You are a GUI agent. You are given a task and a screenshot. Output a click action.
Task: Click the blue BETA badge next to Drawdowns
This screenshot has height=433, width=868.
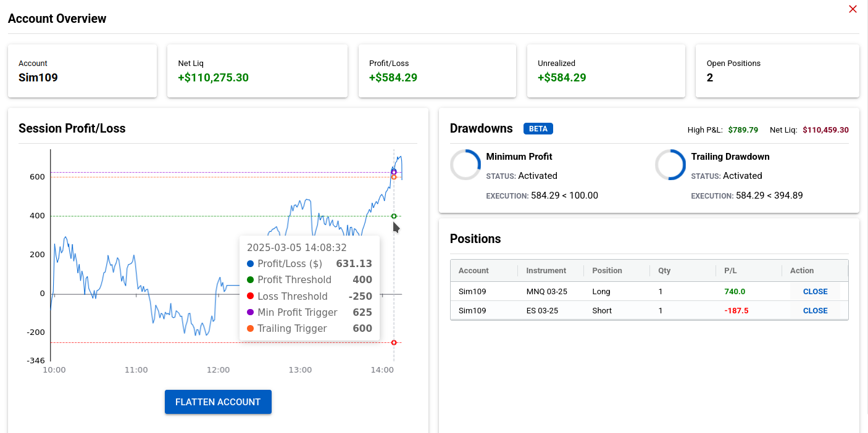pyautogui.click(x=538, y=128)
